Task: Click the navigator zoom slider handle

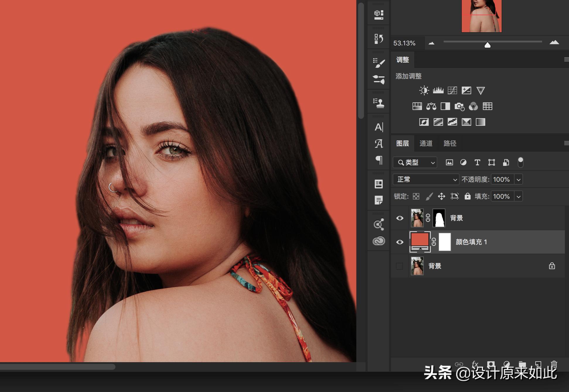Action: (487, 45)
